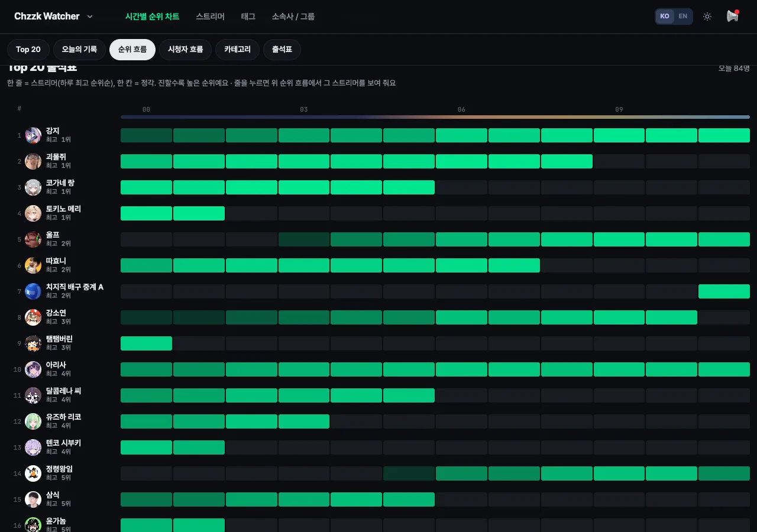Select the Top 20 tab

click(28, 50)
